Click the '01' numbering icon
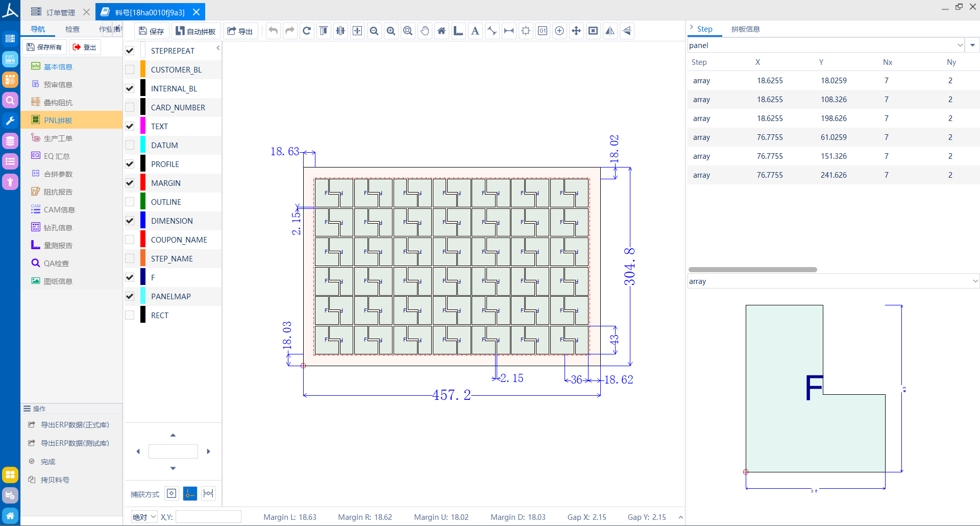The image size is (980, 526). tap(543, 31)
